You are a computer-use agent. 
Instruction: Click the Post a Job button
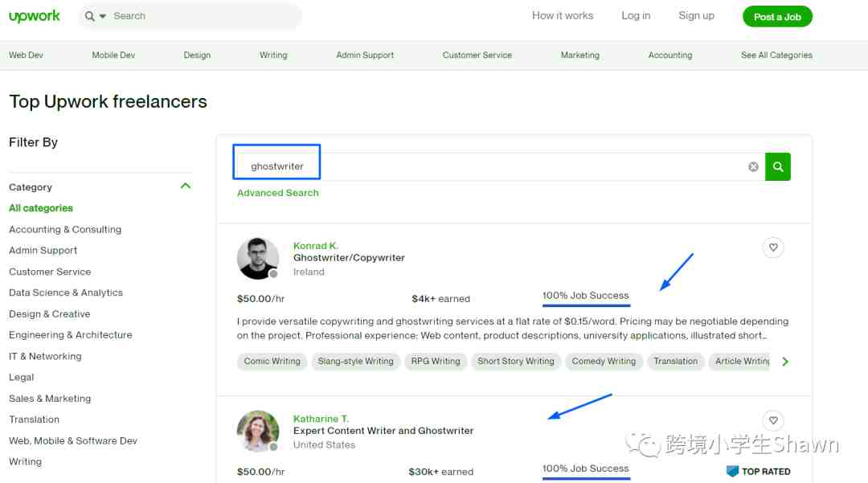pos(777,17)
